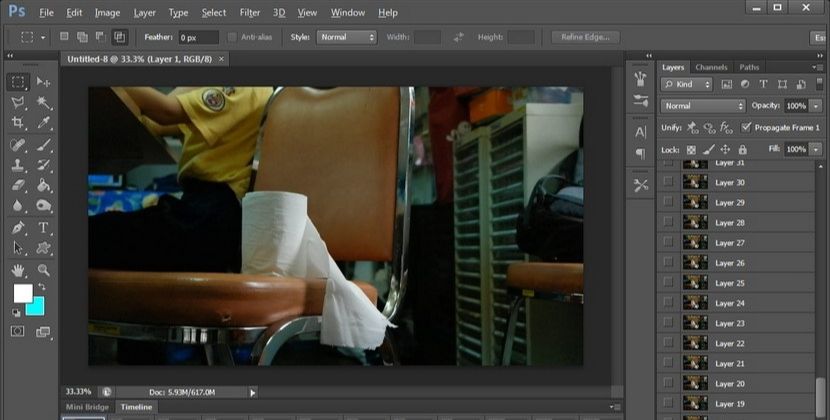Open the Opacity slider arrow
The height and width of the screenshot is (420, 830).
[x=816, y=106]
